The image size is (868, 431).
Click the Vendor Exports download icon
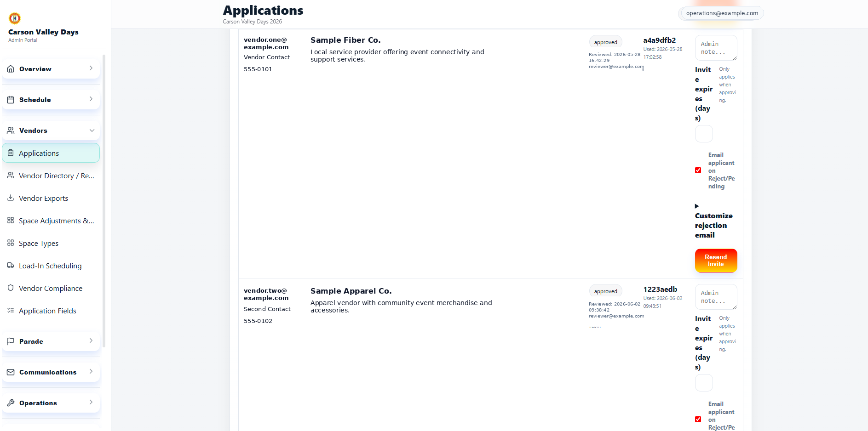[11, 198]
